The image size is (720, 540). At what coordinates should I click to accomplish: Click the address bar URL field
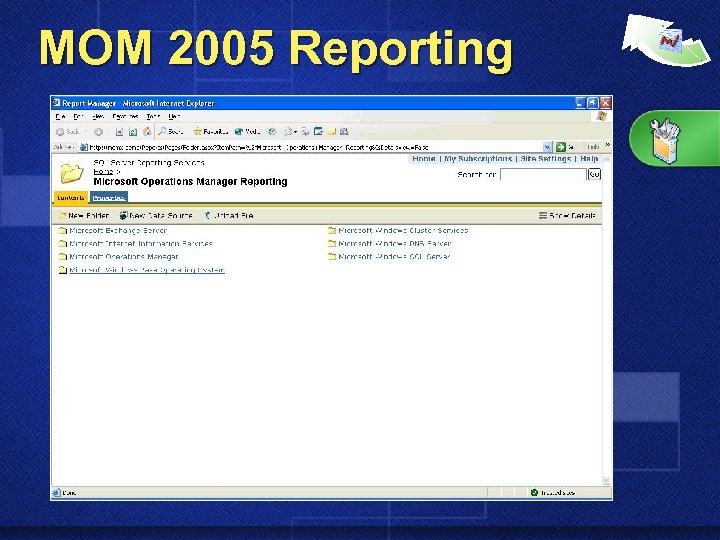pos(315,147)
